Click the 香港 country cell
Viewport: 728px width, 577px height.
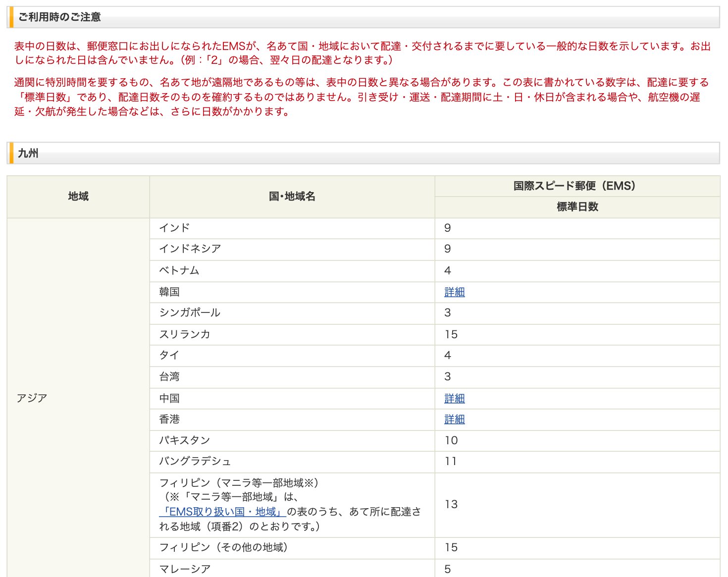pyautogui.click(x=292, y=420)
